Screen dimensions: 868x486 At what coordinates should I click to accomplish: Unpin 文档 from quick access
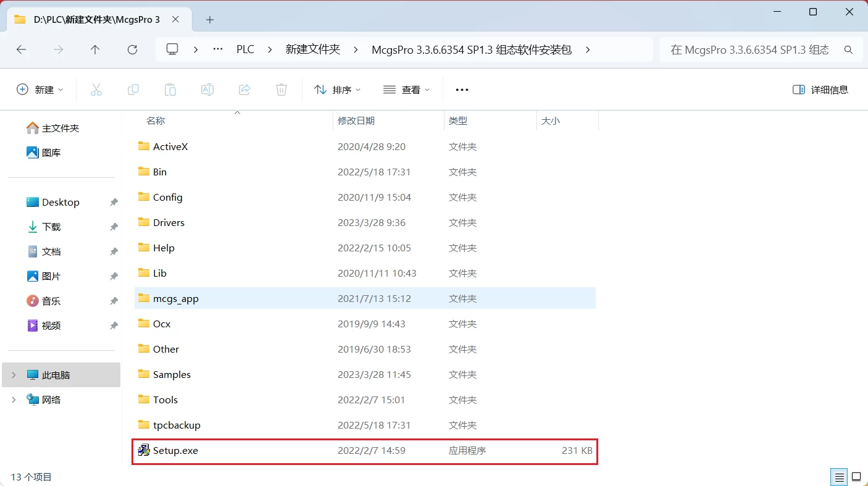[114, 251]
